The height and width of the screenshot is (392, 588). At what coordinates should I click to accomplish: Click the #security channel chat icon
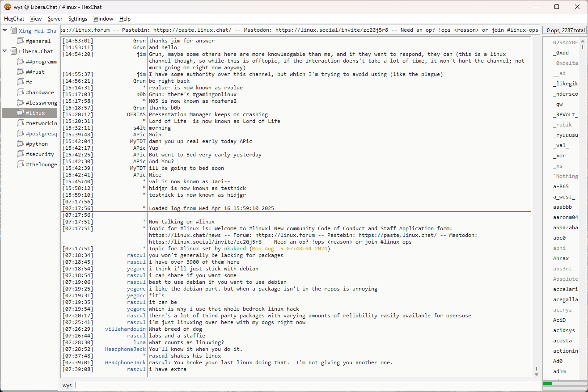21,154
